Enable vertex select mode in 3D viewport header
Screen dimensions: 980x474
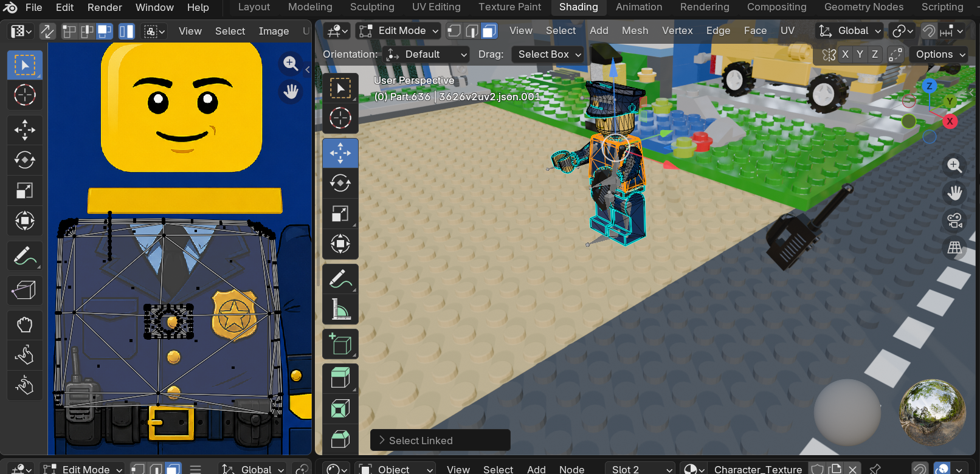(x=454, y=30)
